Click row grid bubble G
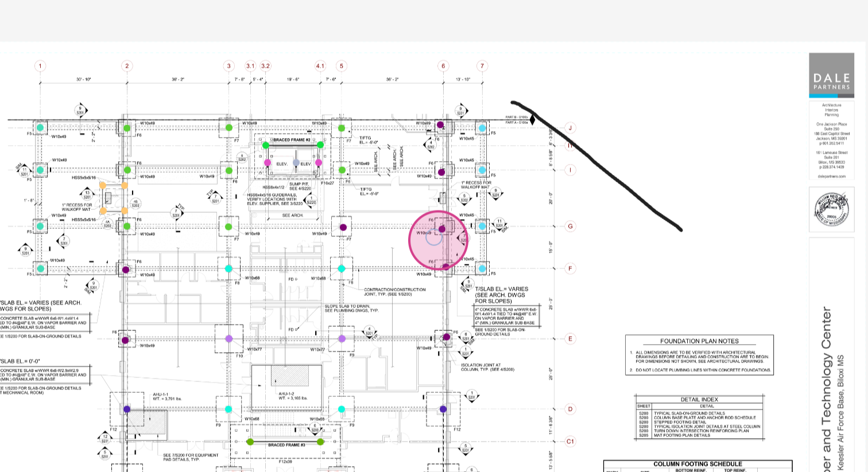868x472 pixels. (x=570, y=226)
